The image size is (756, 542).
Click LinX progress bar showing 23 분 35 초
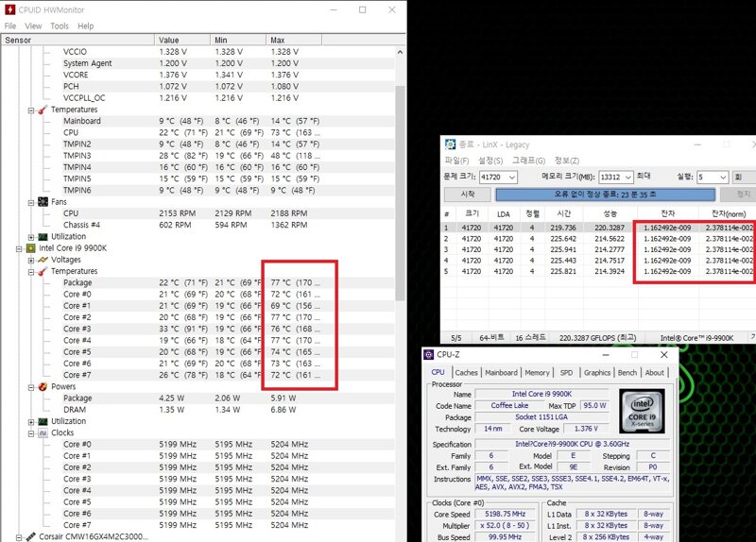pyautogui.click(x=605, y=195)
